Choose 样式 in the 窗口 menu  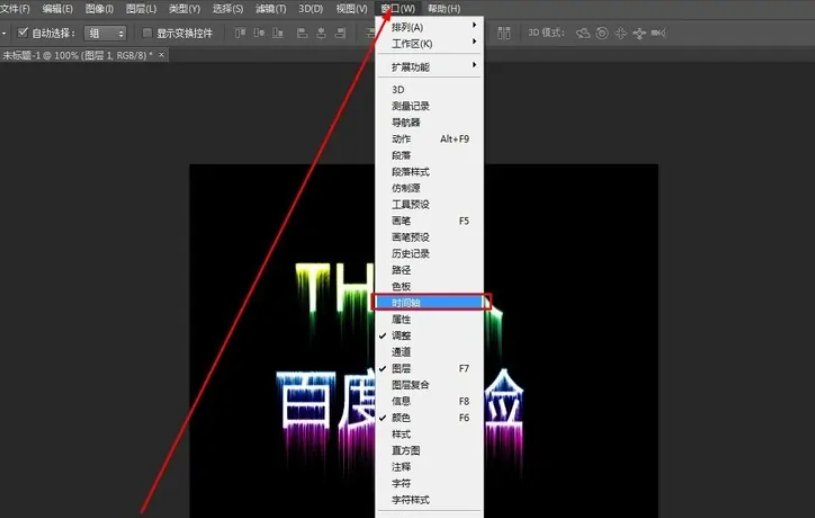pos(429,434)
